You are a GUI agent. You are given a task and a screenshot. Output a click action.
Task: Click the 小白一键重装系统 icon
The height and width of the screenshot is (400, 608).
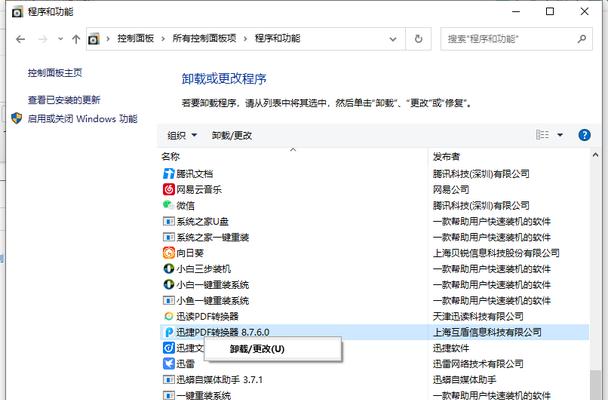click(169, 284)
